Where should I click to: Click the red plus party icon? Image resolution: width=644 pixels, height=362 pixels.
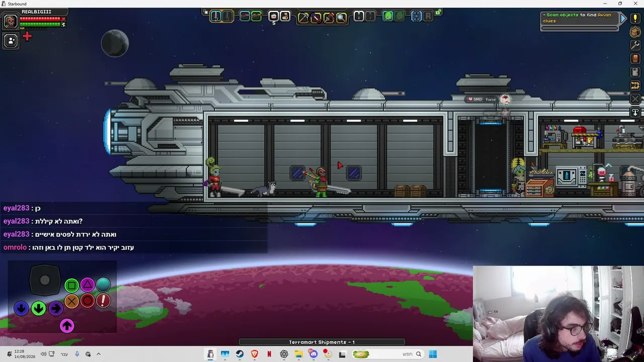(x=27, y=36)
